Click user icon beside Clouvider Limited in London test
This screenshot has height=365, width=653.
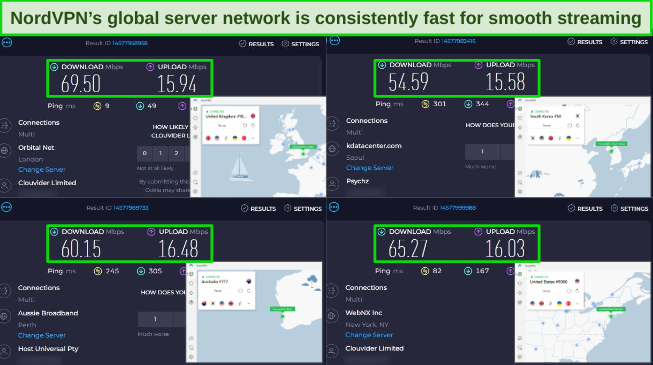[5, 185]
